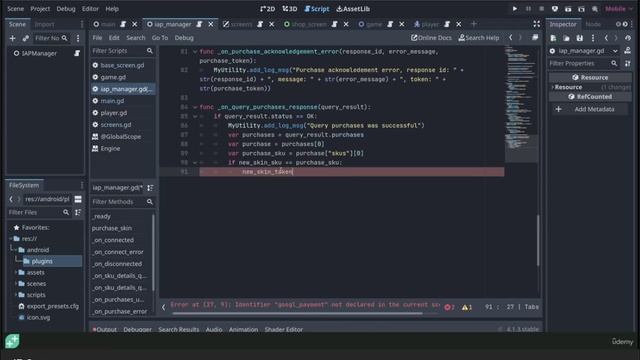Toggle distraction-free mode icon
640x360 pixels.
(x=536, y=24)
